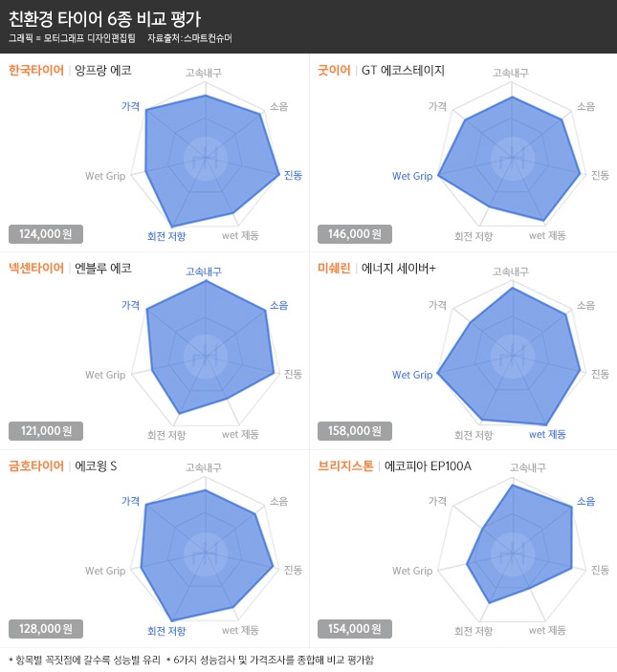617x672 pixels.
Task: Click blue wet 제동 label on 미쉐린 chart
Action: (547, 434)
